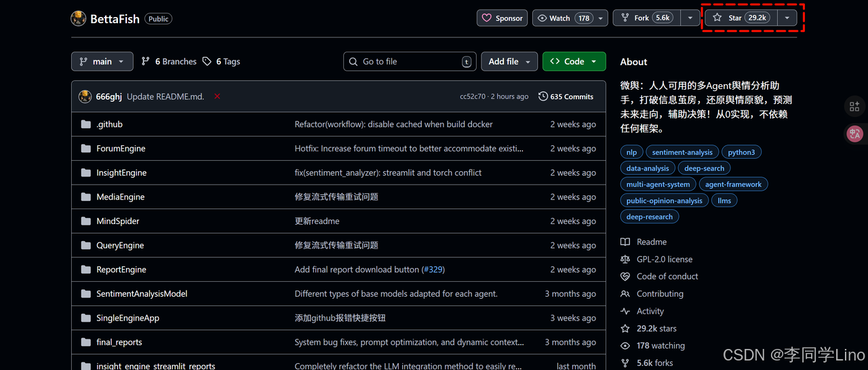868x370 pixels.
Task: Open the Update README.md commit message
Action: [x=165, y=96]
